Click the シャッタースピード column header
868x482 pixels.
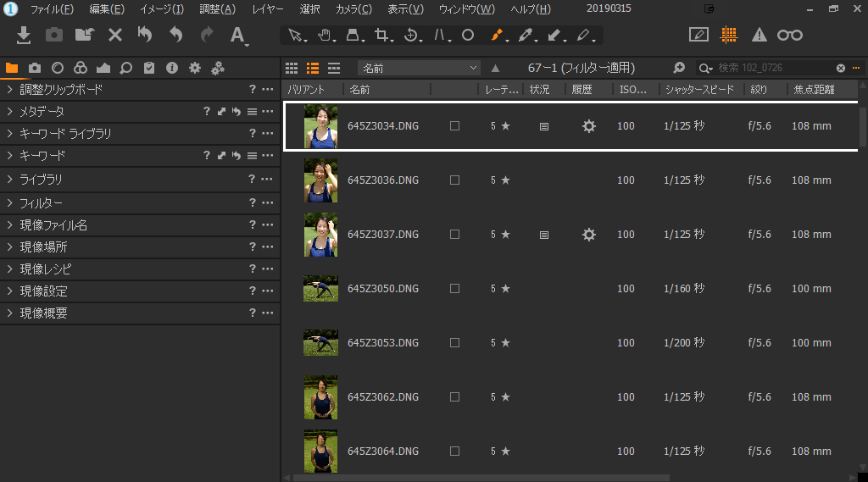click(701, 89)
